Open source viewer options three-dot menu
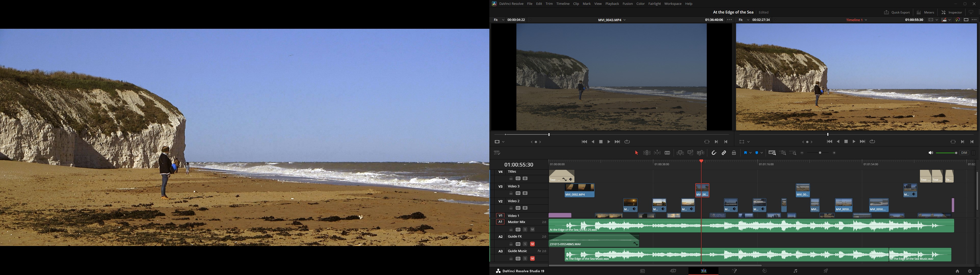This screenshot has width=980, height=275. point(729,20)
